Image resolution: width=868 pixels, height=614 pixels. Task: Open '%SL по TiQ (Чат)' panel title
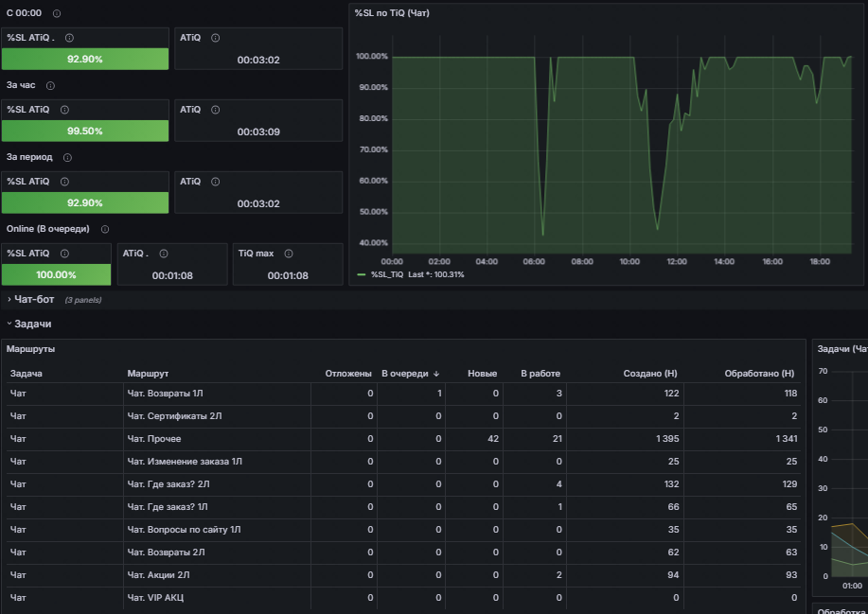pyautogui.click(x=392, y=13)
